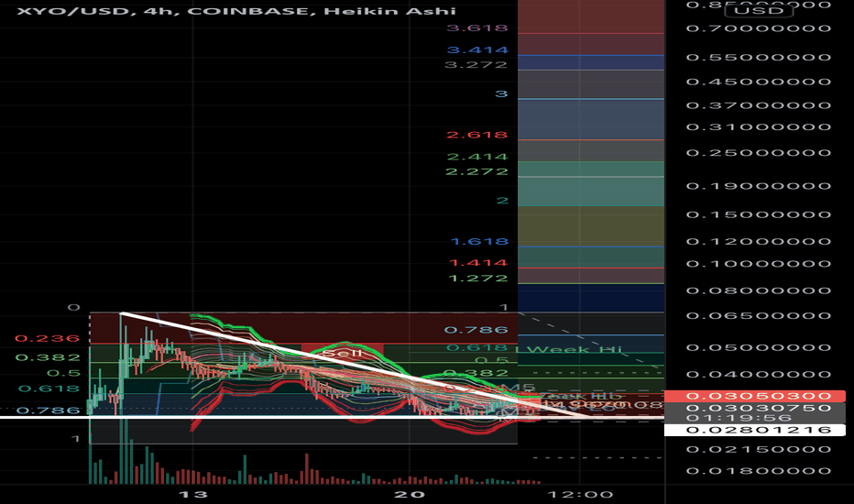Select the 1.272 Fibonacci level label

[477, 278]
